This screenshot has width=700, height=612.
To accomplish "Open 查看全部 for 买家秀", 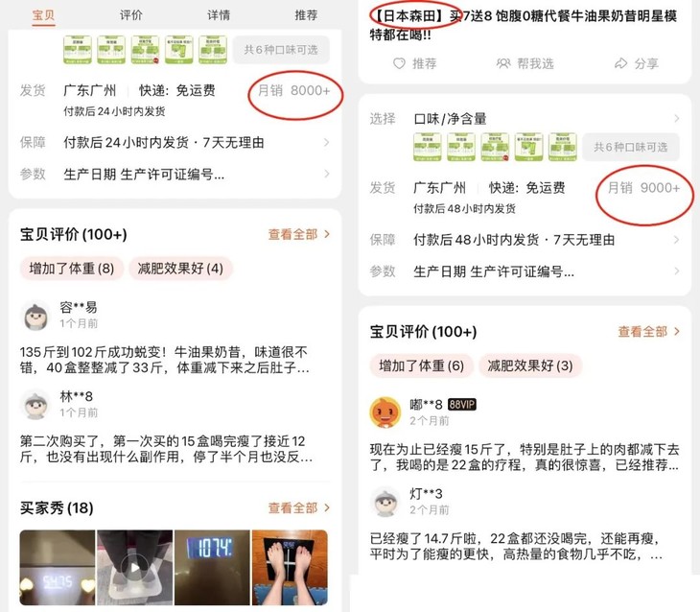I will point(298,507).
